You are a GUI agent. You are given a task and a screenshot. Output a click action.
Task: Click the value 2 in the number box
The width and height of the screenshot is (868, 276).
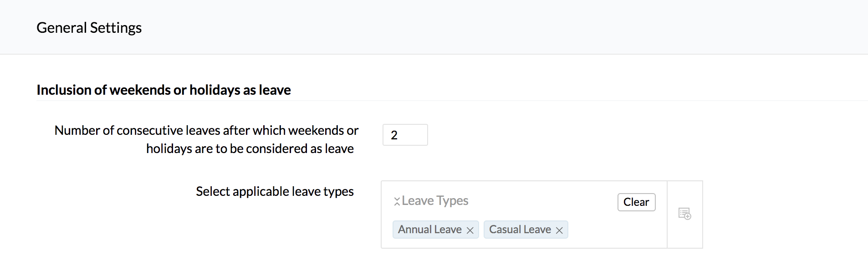[394, 135]
